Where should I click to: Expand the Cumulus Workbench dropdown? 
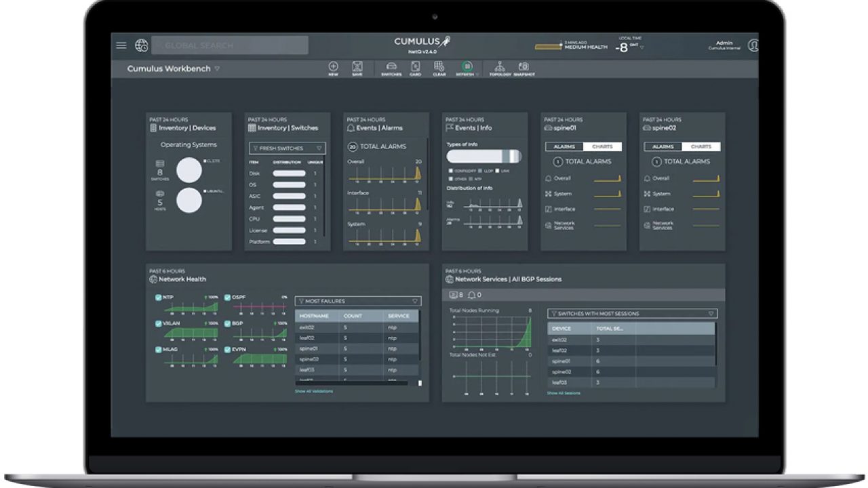point(217,68)
